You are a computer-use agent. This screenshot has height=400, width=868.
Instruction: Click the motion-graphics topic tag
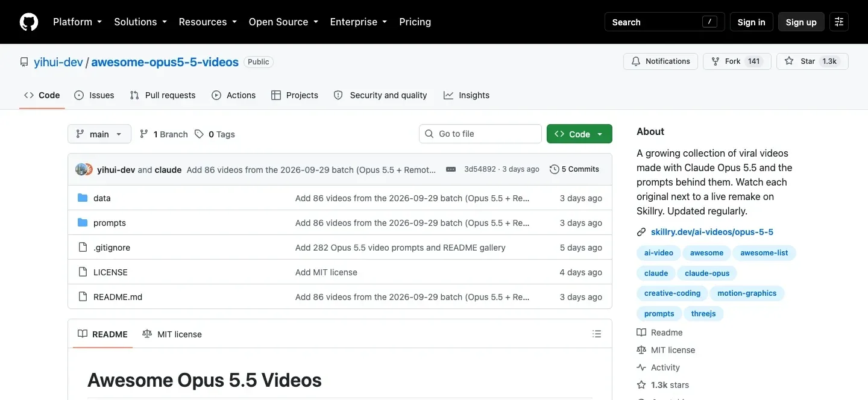[x=747, y=293]
